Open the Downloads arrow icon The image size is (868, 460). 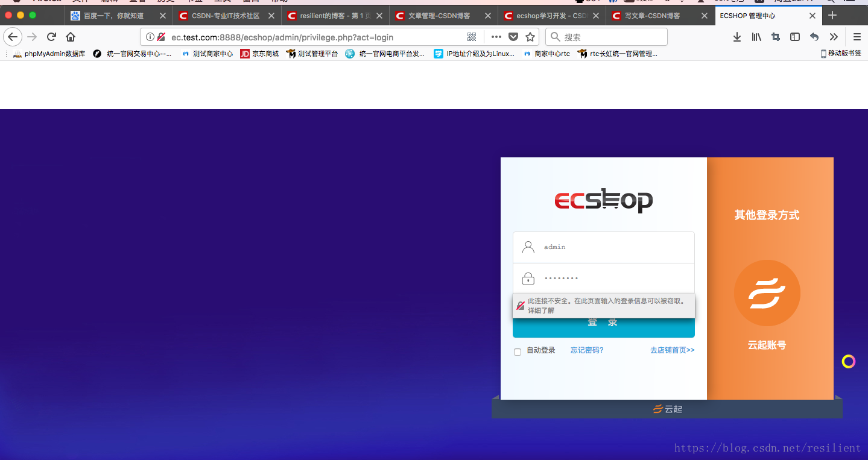(737, 37)
